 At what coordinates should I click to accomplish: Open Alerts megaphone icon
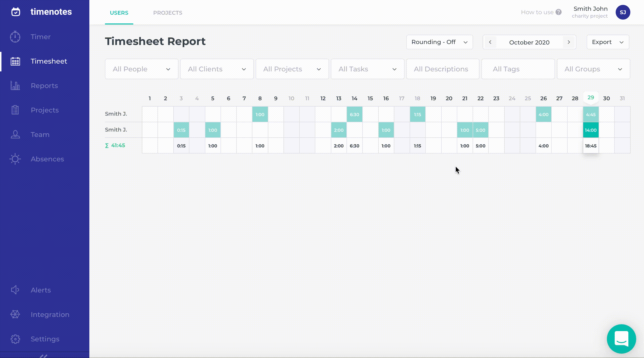[15, 290]
